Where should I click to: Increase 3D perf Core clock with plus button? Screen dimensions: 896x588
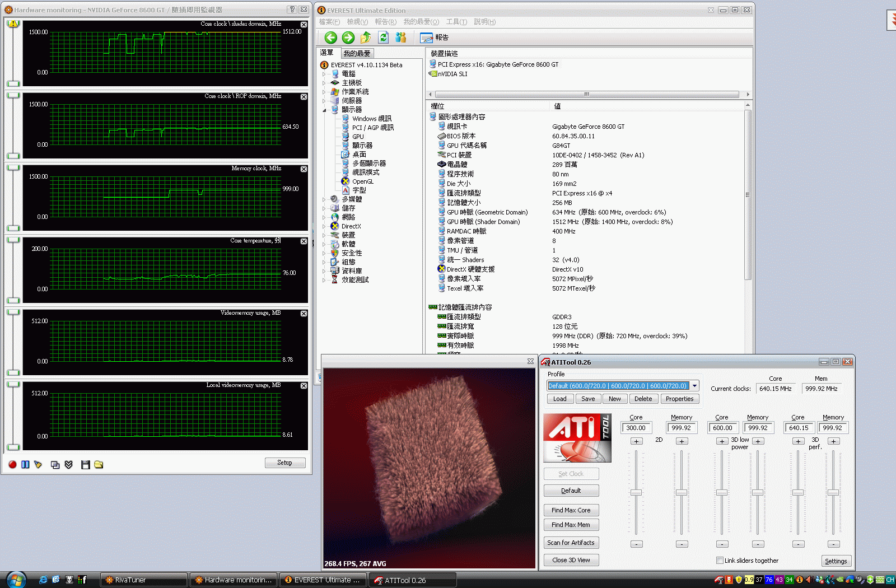799,441
